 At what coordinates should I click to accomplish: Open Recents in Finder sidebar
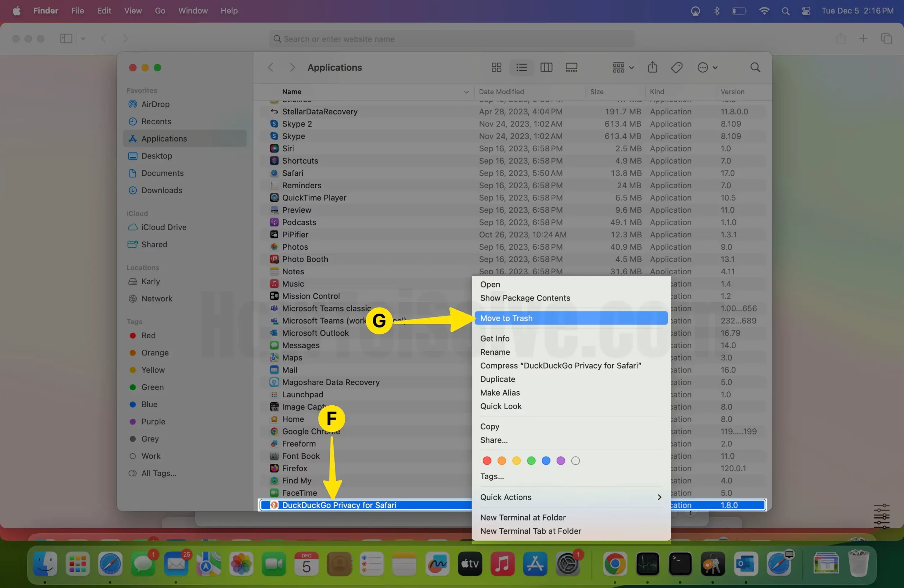185,121
